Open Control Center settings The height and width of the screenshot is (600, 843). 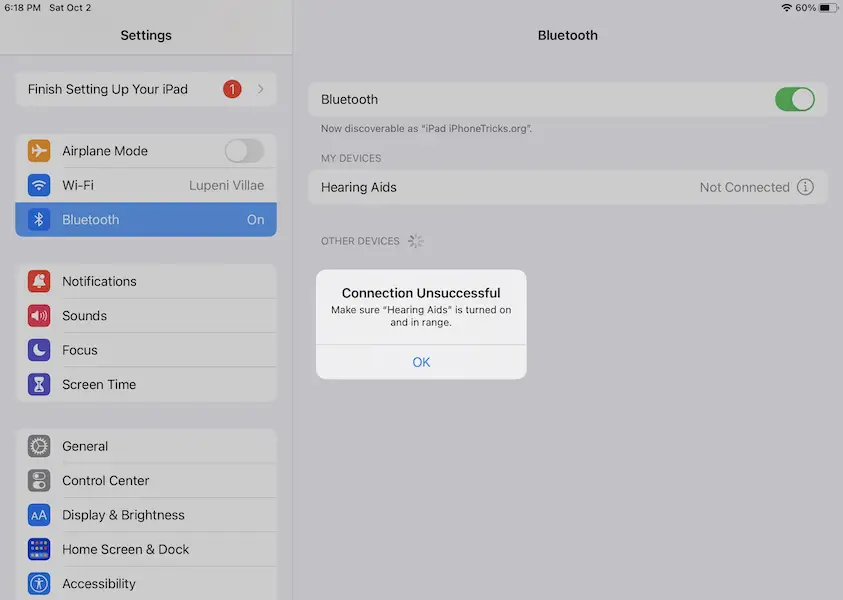coord(106,481)
